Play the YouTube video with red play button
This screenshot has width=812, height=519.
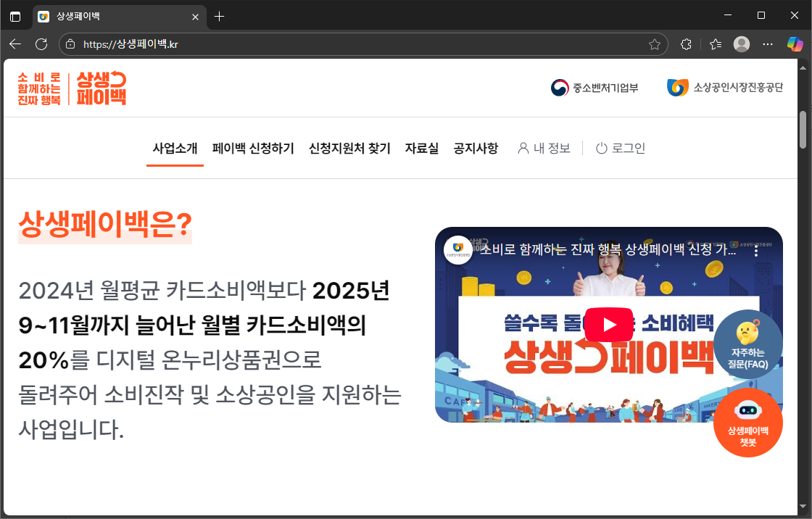(608, 325)
